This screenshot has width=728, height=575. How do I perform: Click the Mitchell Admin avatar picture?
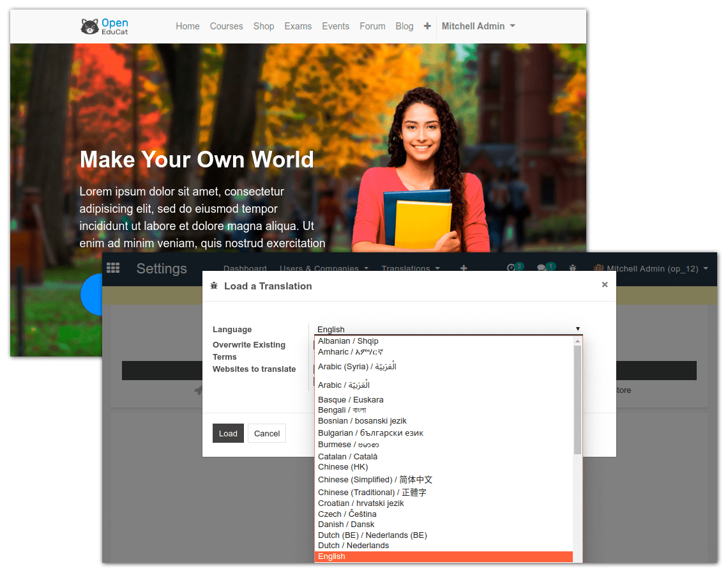point(599,268)
